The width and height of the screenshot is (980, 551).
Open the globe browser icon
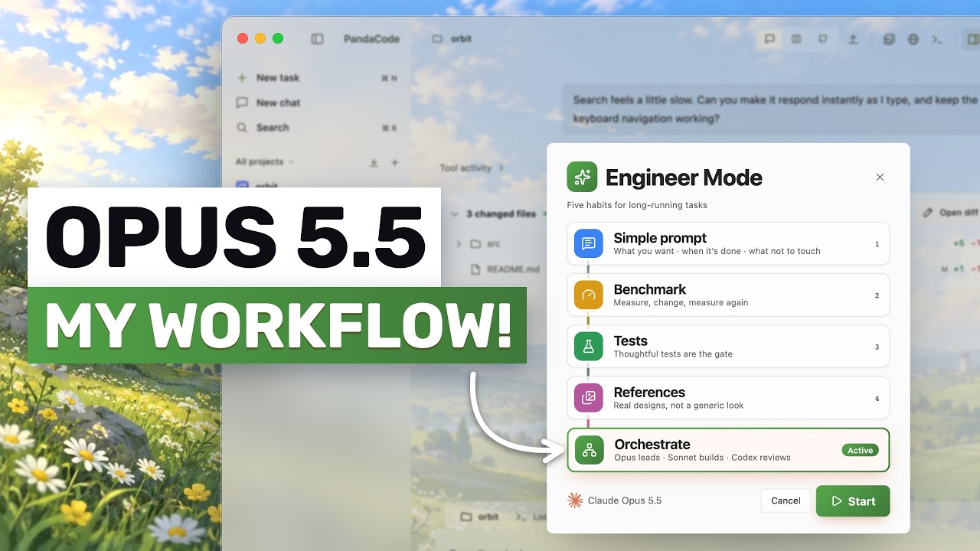[913, 39]
